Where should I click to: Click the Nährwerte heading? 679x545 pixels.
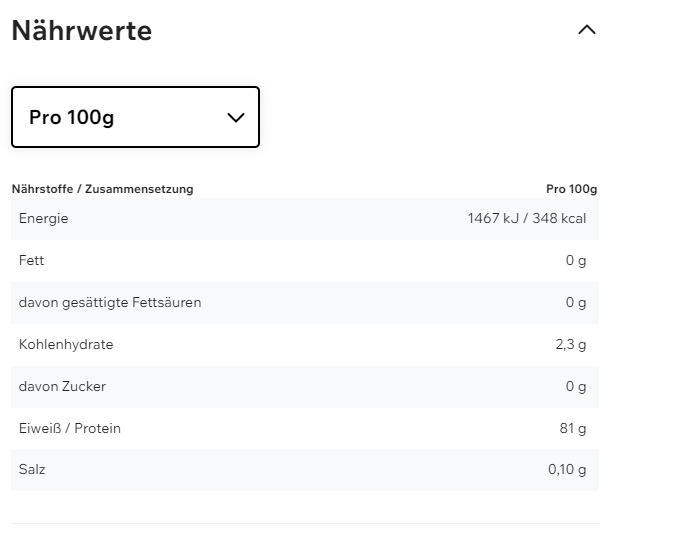(x=82, y=31)
